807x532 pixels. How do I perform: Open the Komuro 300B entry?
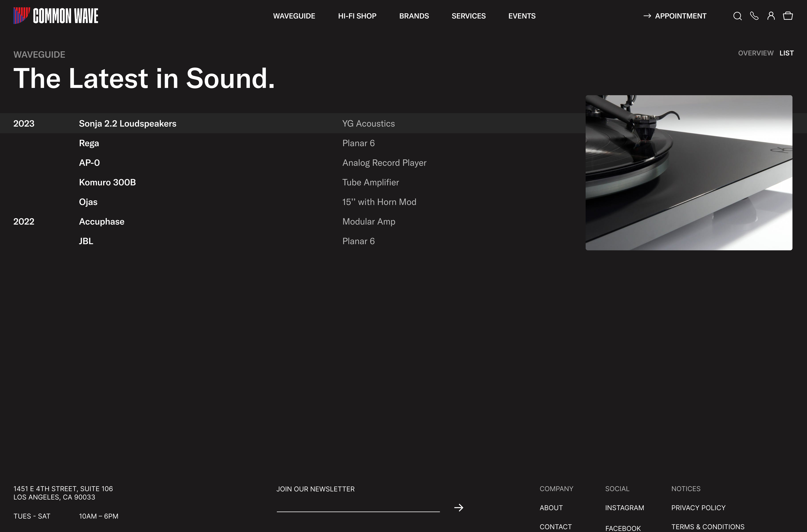[x=107, y=182]
